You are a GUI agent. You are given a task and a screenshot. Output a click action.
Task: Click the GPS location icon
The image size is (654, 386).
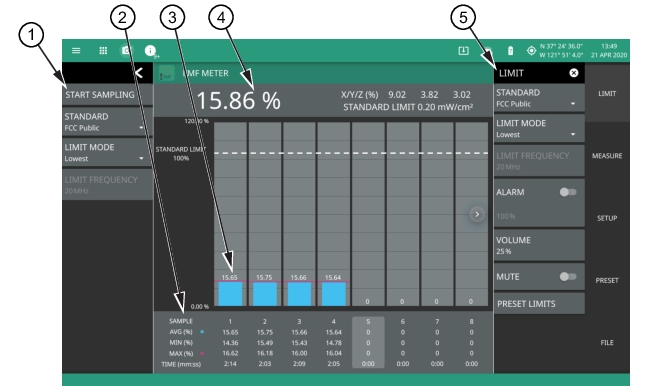click(531, 51)
